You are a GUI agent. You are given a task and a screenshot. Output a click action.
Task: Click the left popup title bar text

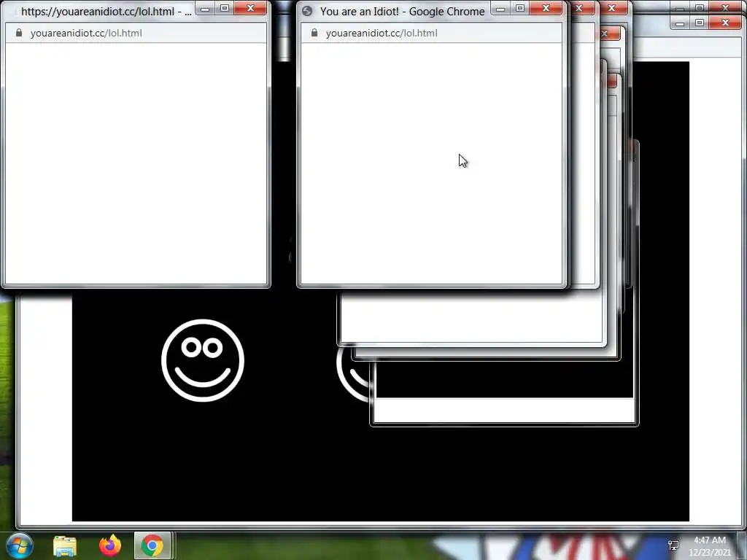point(107,12)
